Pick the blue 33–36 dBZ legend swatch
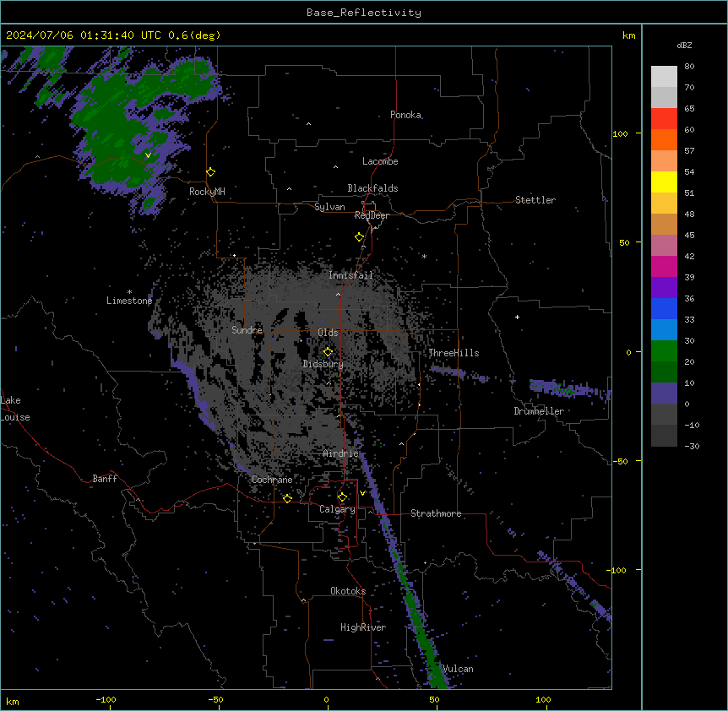Screen dimensions: 728x711 (x=664, y=308)
